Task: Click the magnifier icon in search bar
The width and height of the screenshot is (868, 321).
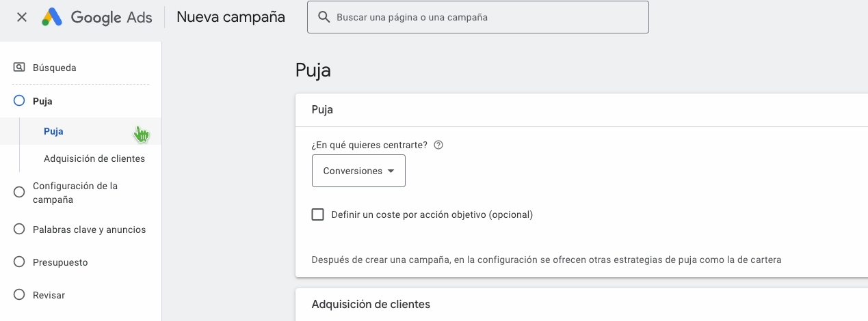Action: point(324,17)
